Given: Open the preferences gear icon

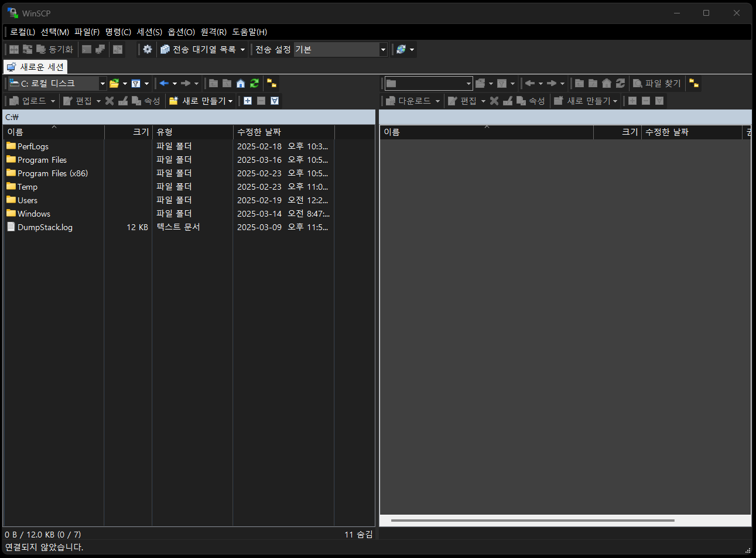Looking at the screenshot, I should [x=148, y=50].
